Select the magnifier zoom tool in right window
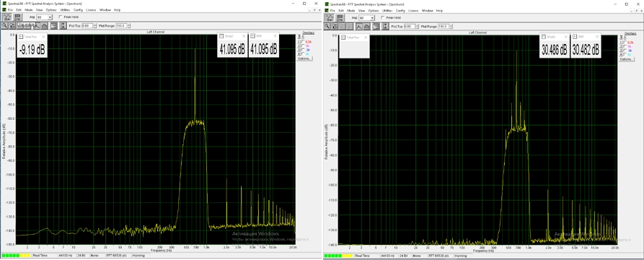 pyautogui.click(x=327, y=26)
